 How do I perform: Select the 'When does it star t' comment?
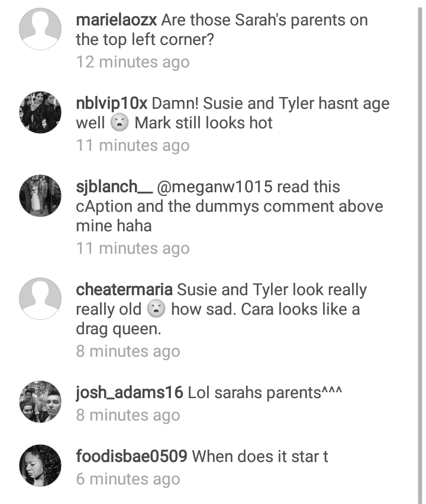pos(260,457)
